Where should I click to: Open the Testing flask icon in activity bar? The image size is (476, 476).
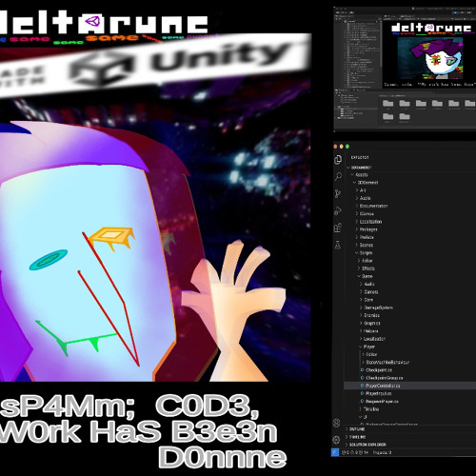[338, 245]
